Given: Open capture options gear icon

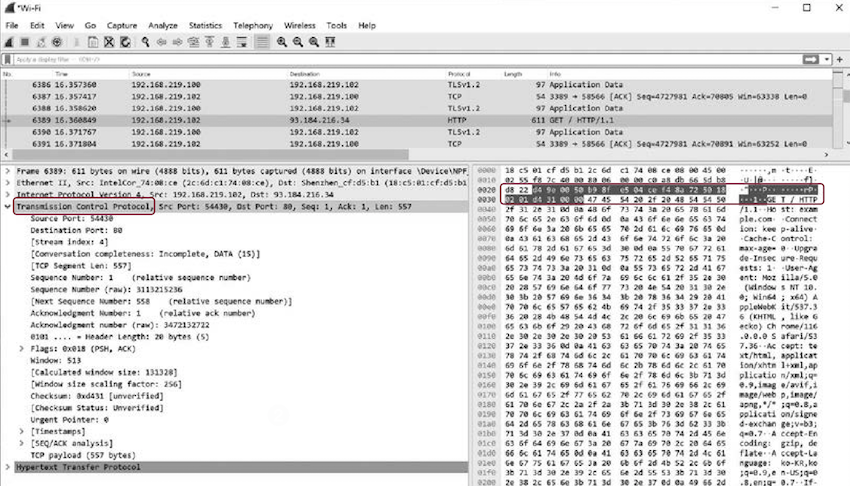Looking at the screenshot, I should pyautogui.click(x=57, y=42).
